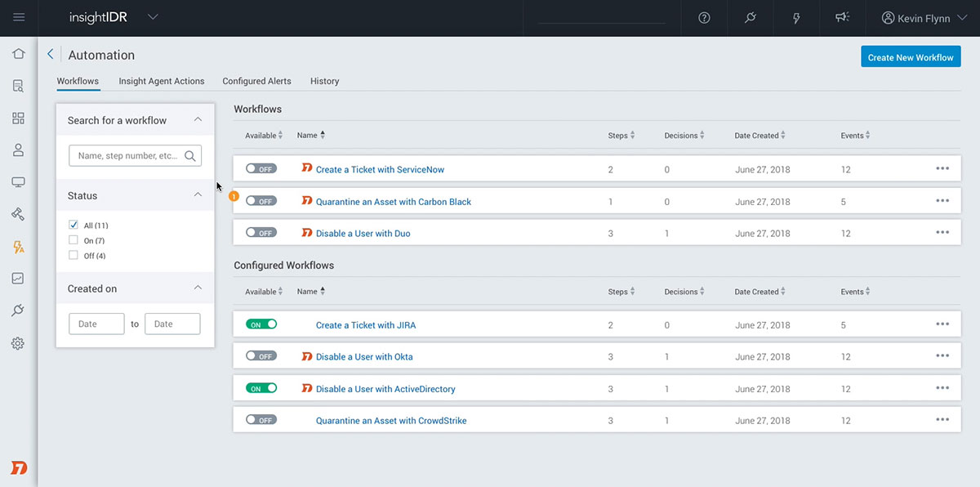Open the hamburger navigation menu
Screen dimensions: 980x487
click(x=19, y=17)
